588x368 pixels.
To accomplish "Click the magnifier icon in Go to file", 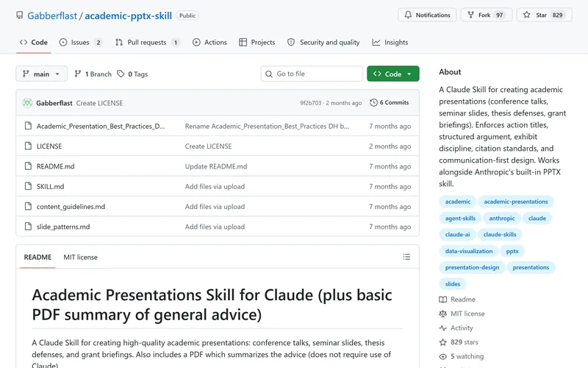I will [x=269, y=74].
